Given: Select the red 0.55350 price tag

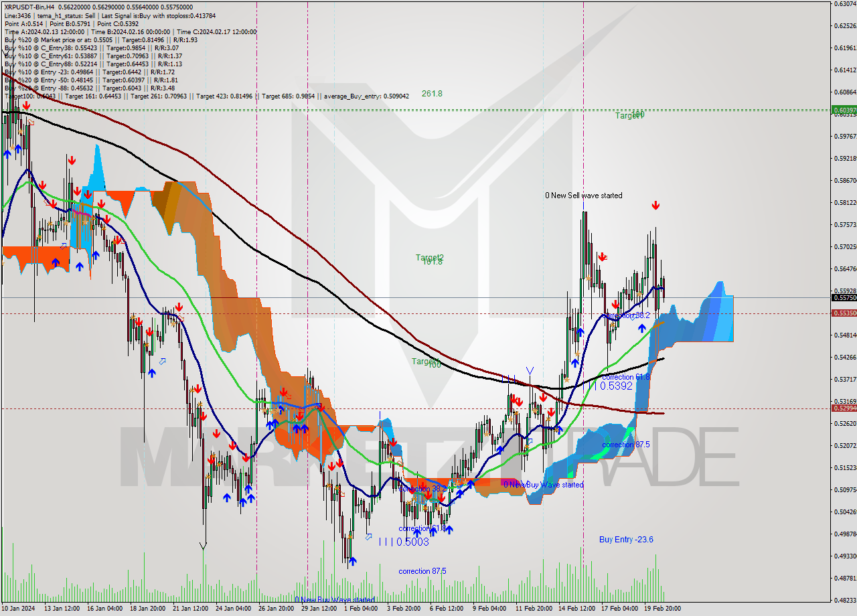Looking at the screenshot, I should [844, 313].
